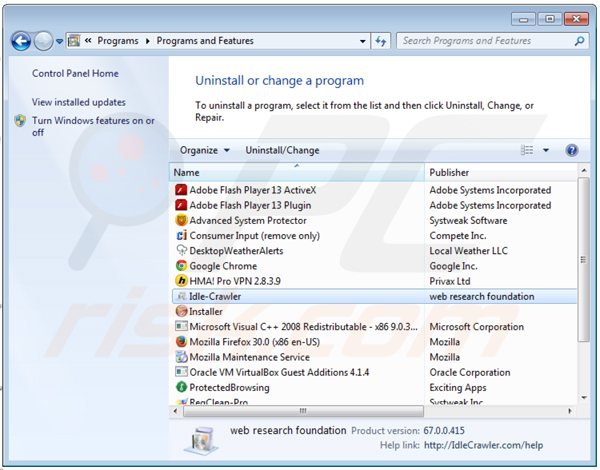This screenshot has height=470, width=600.
Task: Open Control Panel Home
Action: [75, 73]
